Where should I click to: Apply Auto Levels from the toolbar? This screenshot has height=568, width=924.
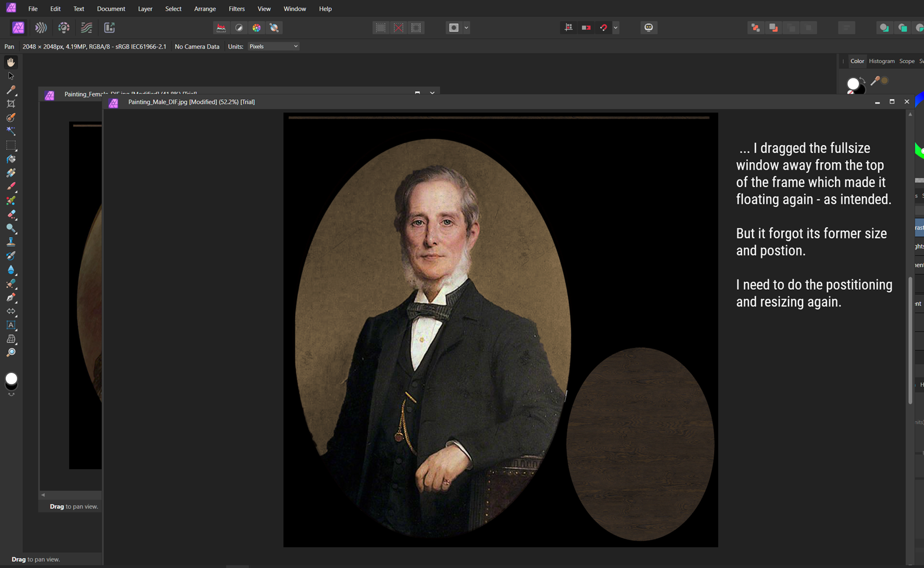[221, 27]
